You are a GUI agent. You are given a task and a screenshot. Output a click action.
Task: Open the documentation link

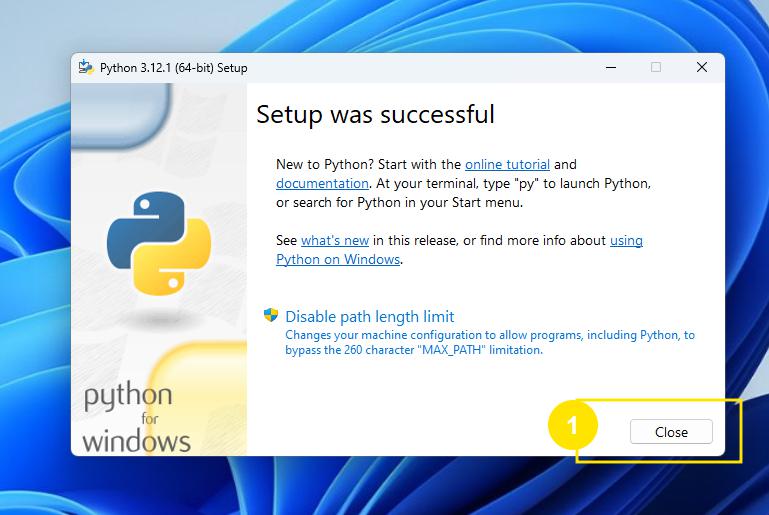322,183
